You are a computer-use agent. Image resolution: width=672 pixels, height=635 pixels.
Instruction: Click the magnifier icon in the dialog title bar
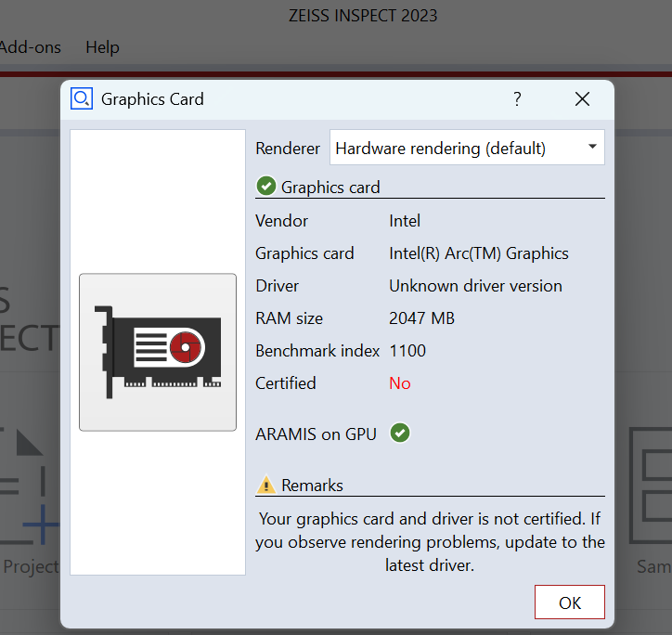82,98
